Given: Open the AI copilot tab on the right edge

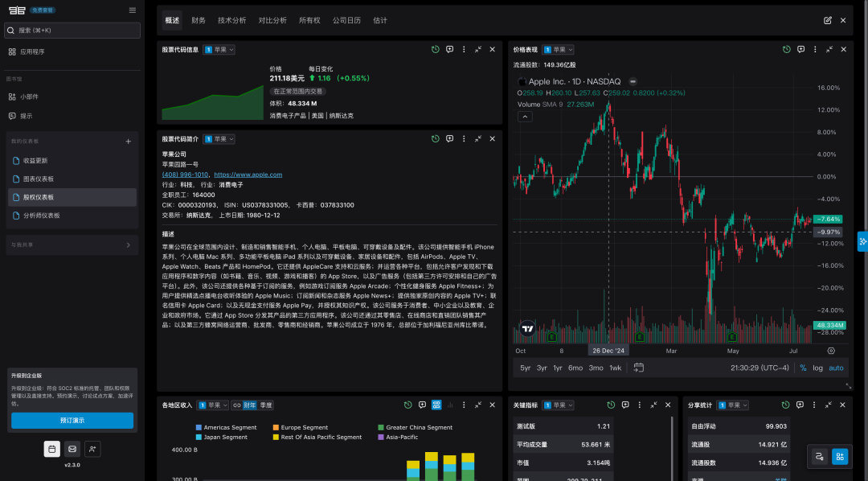Looking at the screenshot, I should [862, 241].
